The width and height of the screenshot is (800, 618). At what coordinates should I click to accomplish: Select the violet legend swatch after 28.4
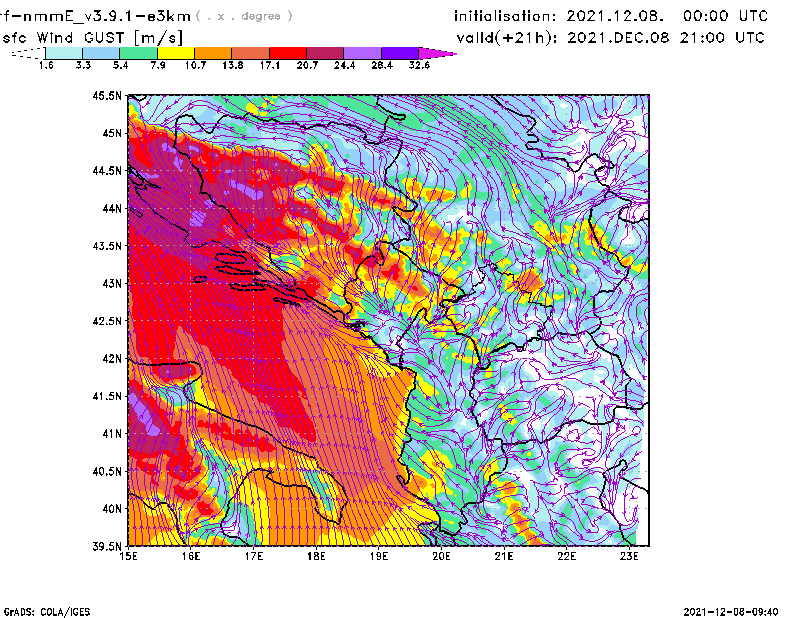(x=400, y=53)
